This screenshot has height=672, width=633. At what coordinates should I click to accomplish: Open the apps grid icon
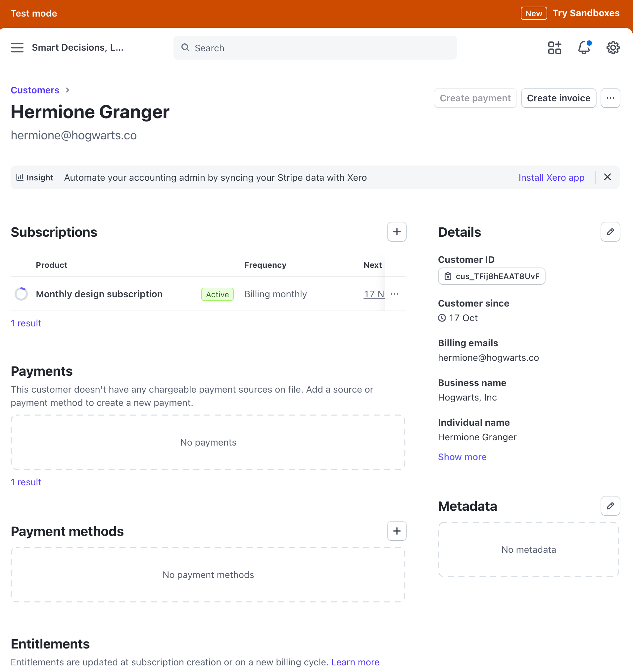tap(554, 48)
